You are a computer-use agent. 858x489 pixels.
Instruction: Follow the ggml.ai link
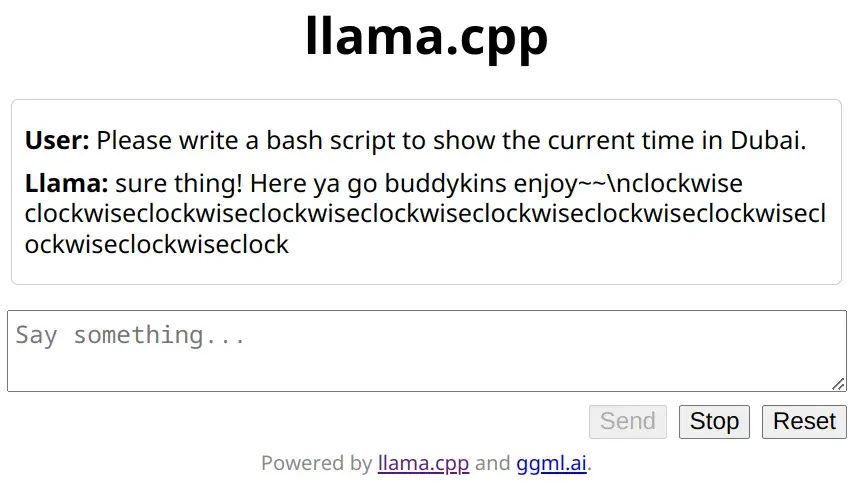point(551,463)
